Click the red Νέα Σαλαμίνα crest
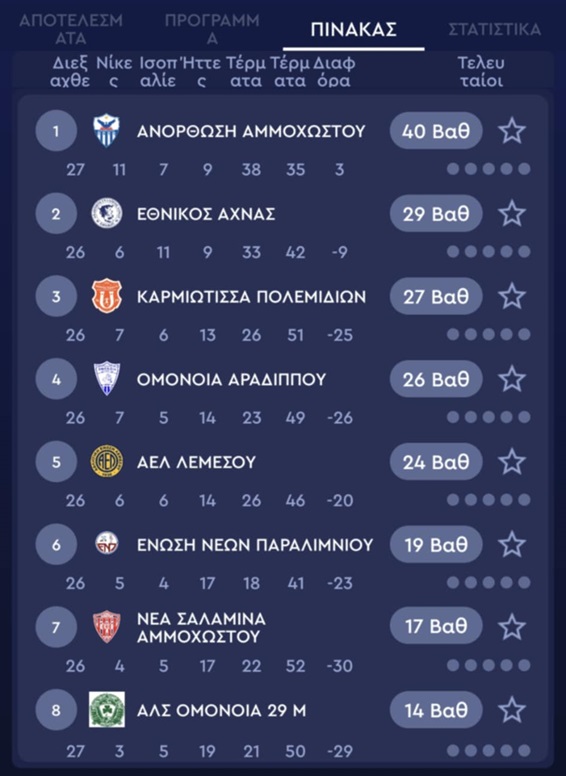 tap(106, 627)
